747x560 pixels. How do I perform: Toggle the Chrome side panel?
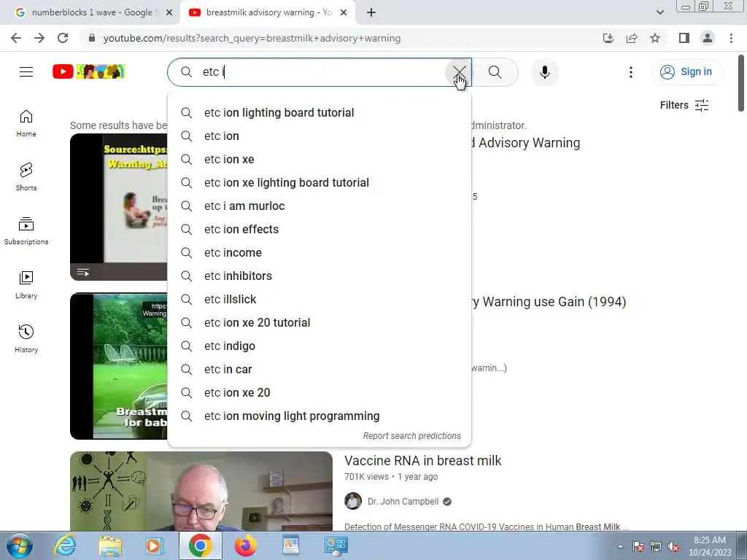(684, 38)
